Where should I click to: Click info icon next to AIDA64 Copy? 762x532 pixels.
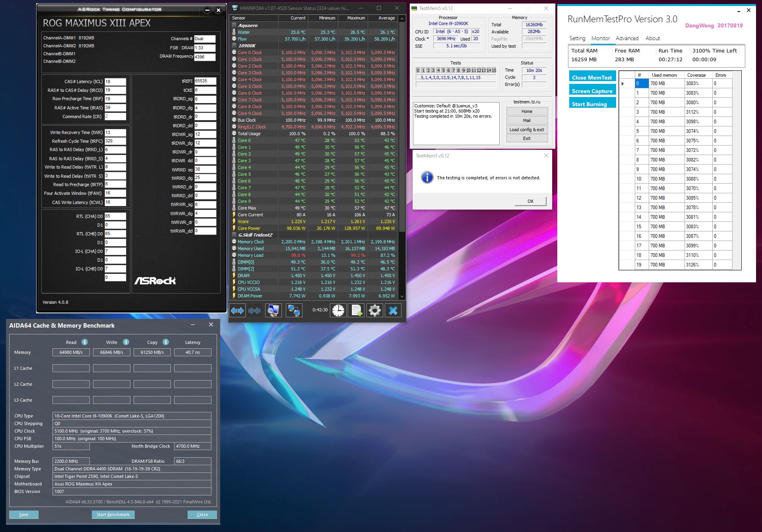click(x=166, y=342)
